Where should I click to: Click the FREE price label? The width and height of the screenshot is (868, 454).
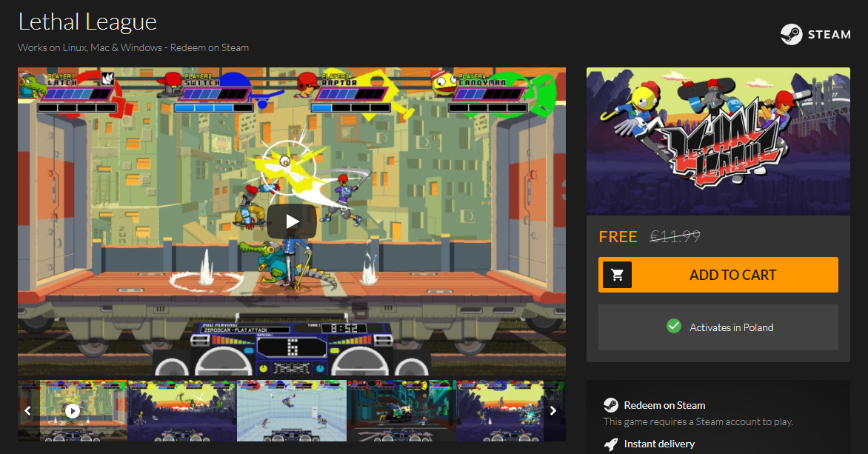pos(618,236)
